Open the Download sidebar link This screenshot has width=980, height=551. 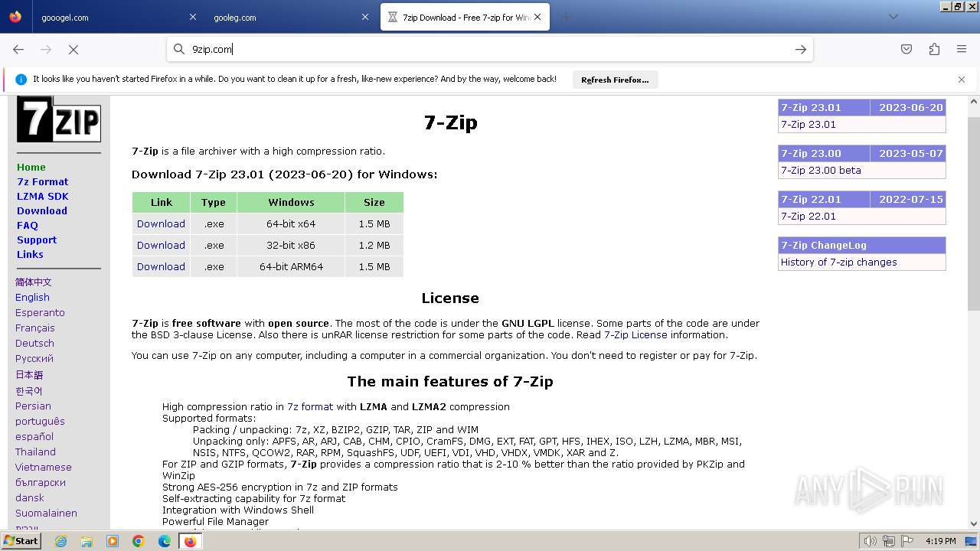pos(41,210)
